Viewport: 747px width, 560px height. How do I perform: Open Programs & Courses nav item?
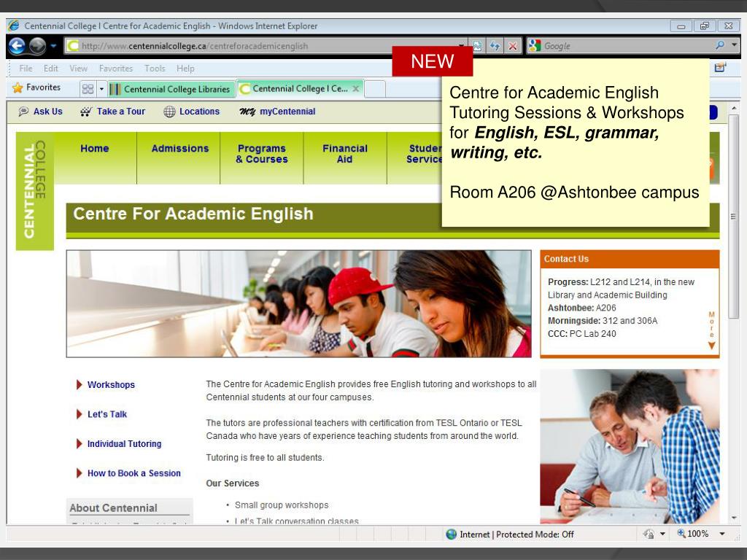262,154
